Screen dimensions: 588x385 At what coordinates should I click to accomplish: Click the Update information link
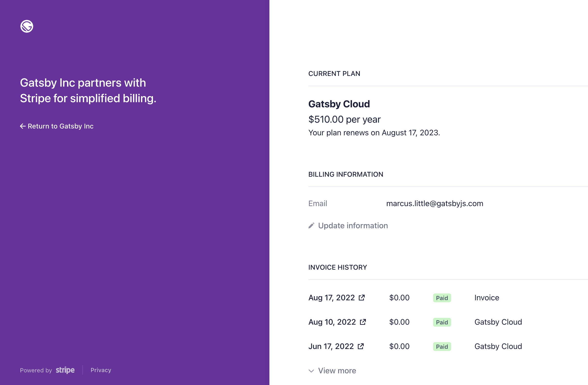[353, 226]
